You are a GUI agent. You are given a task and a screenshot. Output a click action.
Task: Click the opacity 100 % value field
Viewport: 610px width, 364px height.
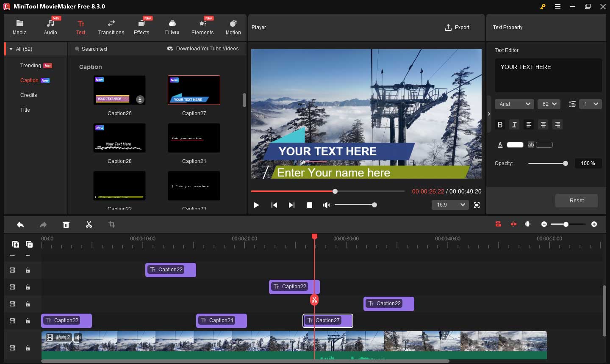pos(588,163)
